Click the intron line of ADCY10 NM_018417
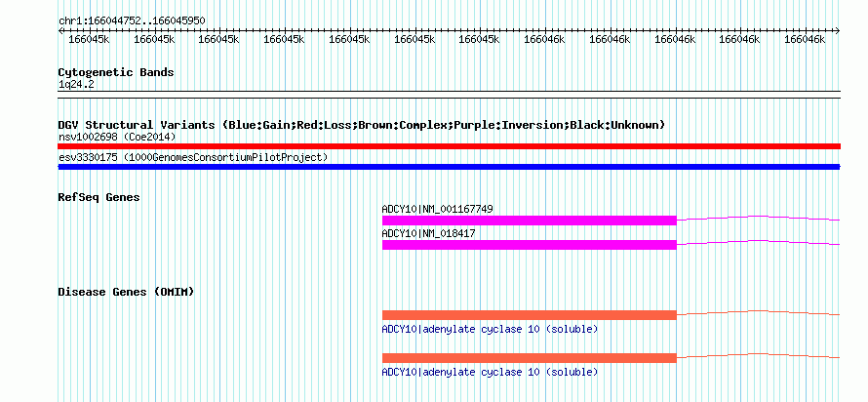The width and height of the screenshot is (868, 402). pyautogui.click(x=759, y=242)
